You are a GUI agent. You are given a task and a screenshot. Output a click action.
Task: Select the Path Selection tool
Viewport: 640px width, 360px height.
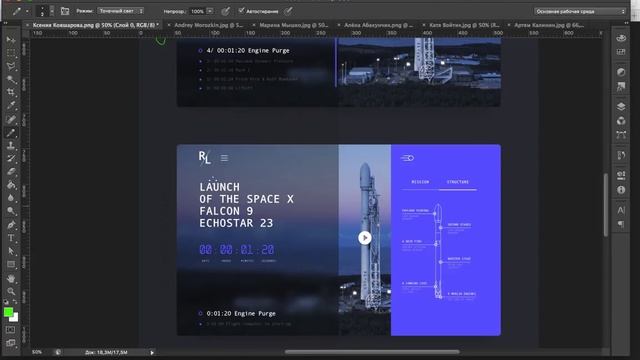(x=11, y=251)
